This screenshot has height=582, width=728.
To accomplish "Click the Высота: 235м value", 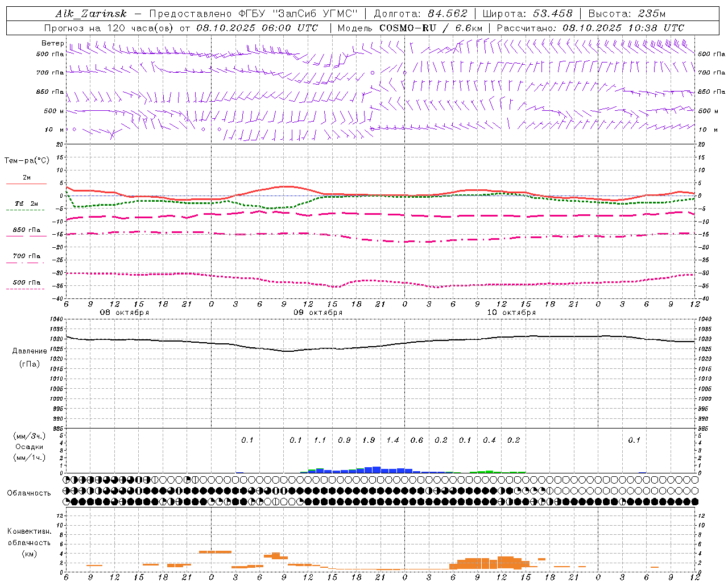I will pos(626,14).
